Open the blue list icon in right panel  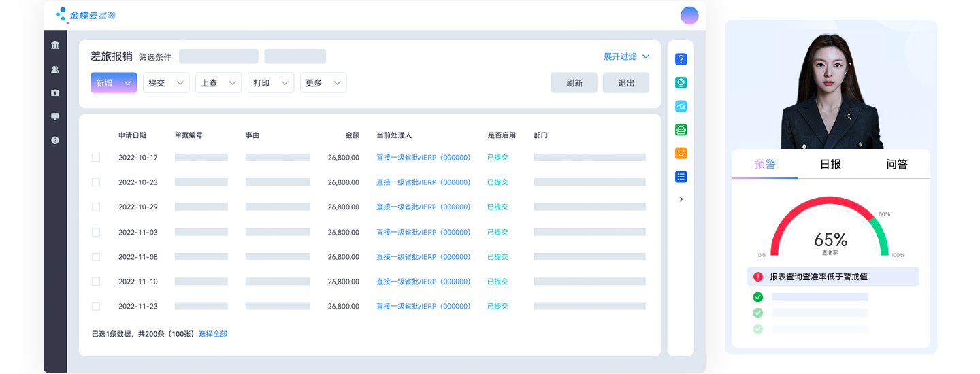pyautogui.click(x=681, y=177)
